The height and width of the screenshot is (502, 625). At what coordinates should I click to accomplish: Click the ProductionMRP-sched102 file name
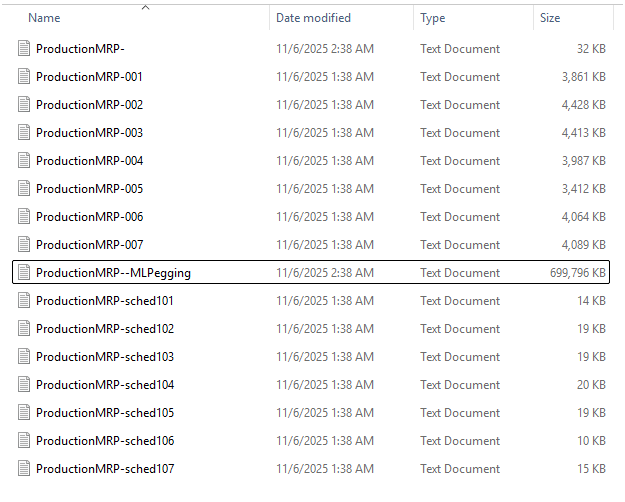(104, 329)
